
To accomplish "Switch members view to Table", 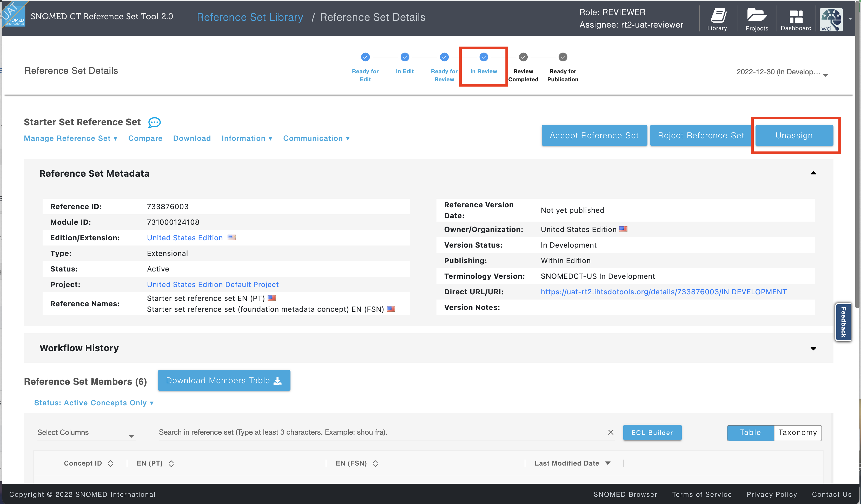I will [x=750, y=433].
